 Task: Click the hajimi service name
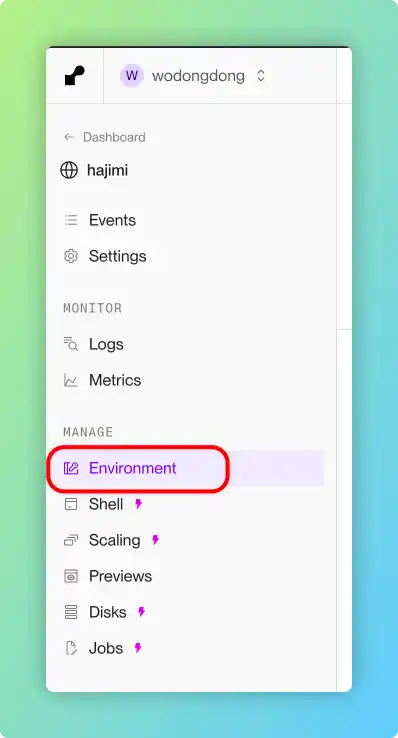point(107,170)
